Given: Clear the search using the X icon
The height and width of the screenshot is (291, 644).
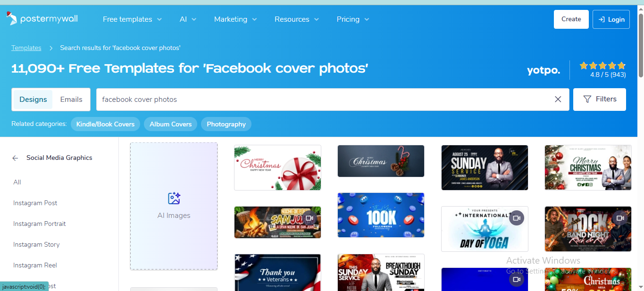Looking at the screenshot, I should click(x=558, y=100).
